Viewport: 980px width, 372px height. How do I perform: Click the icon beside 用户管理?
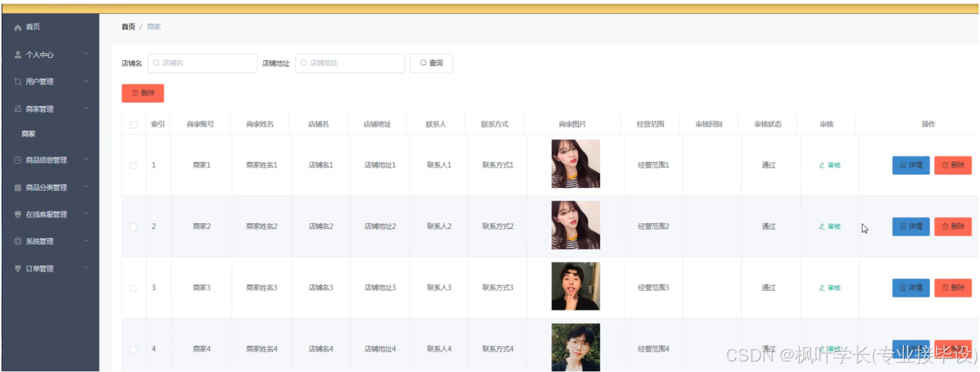point(18,81)
